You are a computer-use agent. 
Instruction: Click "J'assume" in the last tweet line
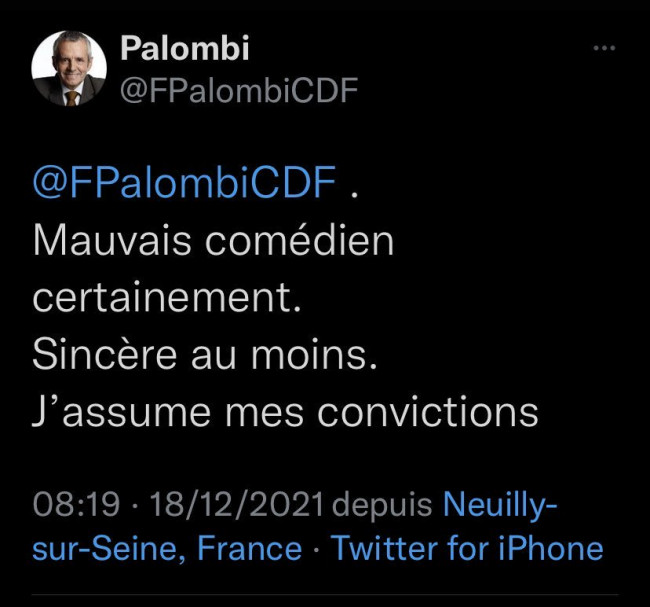121,412
